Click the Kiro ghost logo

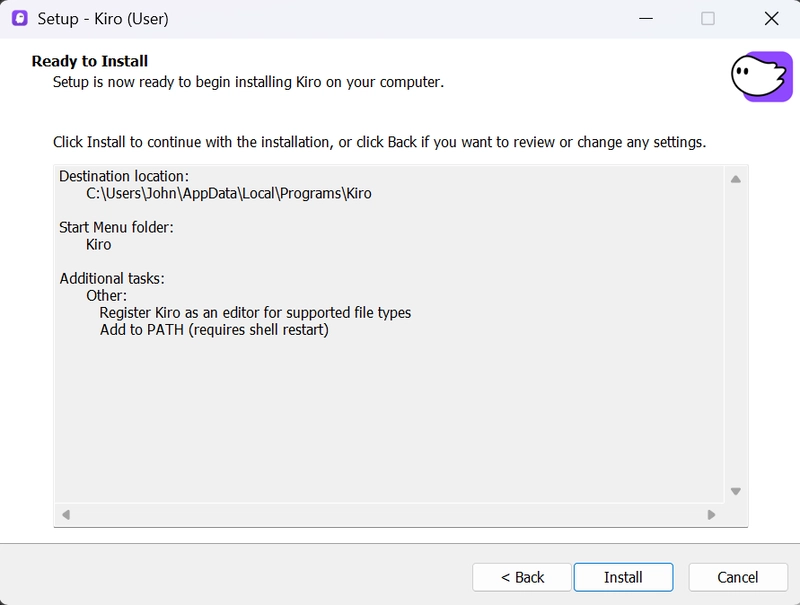point(761,77)
